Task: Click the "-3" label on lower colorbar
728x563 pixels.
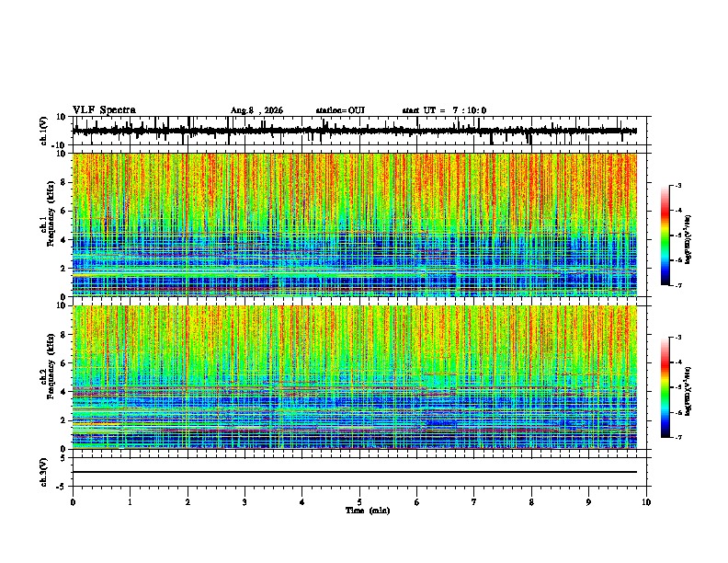Action: click(677, 338)
